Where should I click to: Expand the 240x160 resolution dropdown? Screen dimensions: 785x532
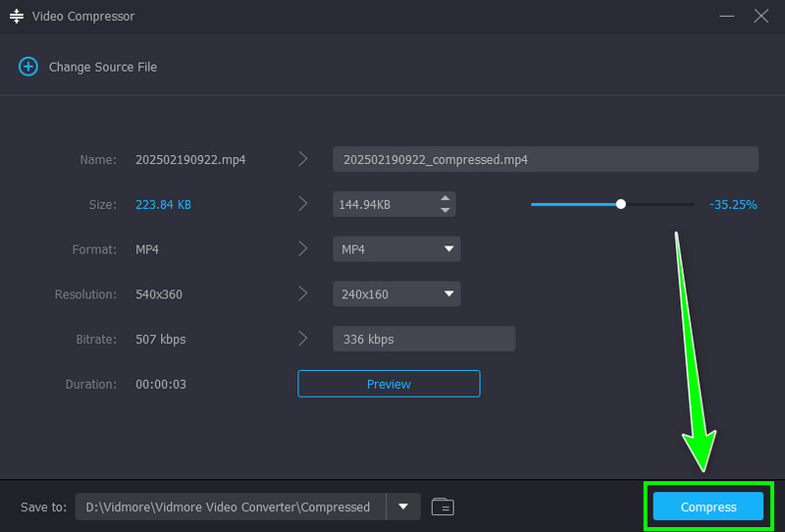click(448, 294)
